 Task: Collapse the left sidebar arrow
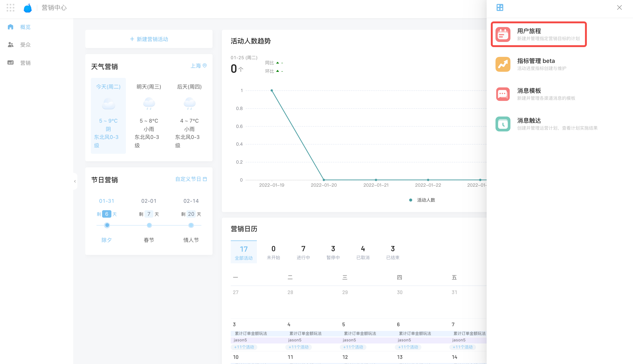(x=75, y=181)
